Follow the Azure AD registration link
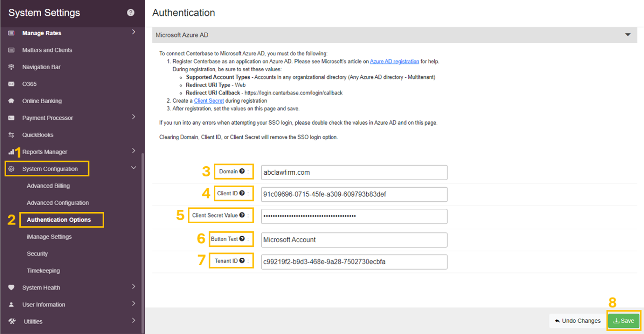The height and width of the screenshot is (334, 644). pos(395,62)
